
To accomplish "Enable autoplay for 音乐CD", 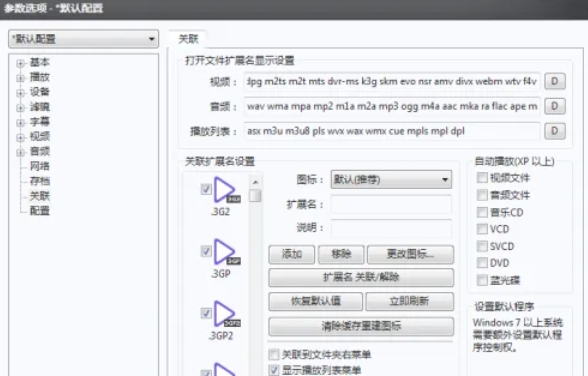I will 482,212.
